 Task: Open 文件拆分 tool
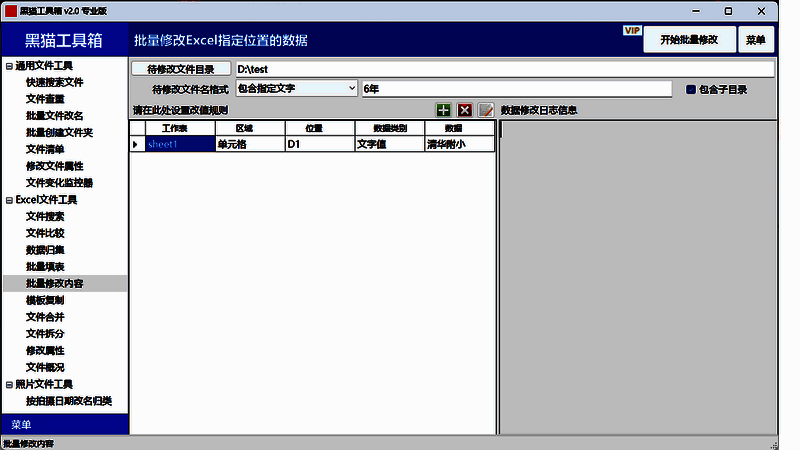(45, 334)
